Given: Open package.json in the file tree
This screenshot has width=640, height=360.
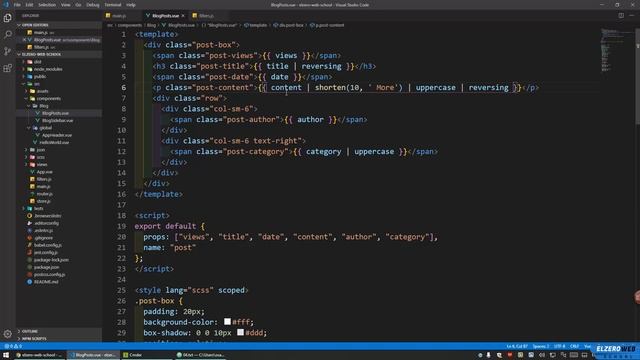Looking at the screenshot, I should [59, 267].
